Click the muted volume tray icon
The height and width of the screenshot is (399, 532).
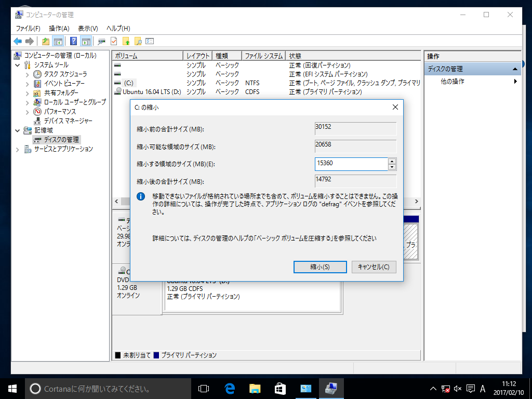(458, 389)
